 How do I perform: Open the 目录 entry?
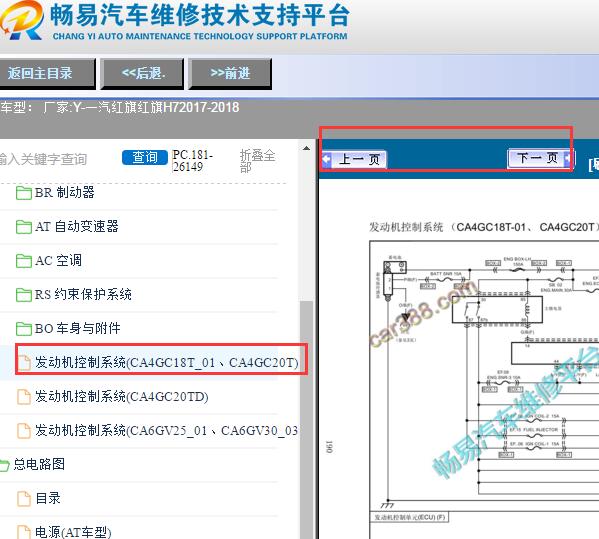[x=48, y=499]
